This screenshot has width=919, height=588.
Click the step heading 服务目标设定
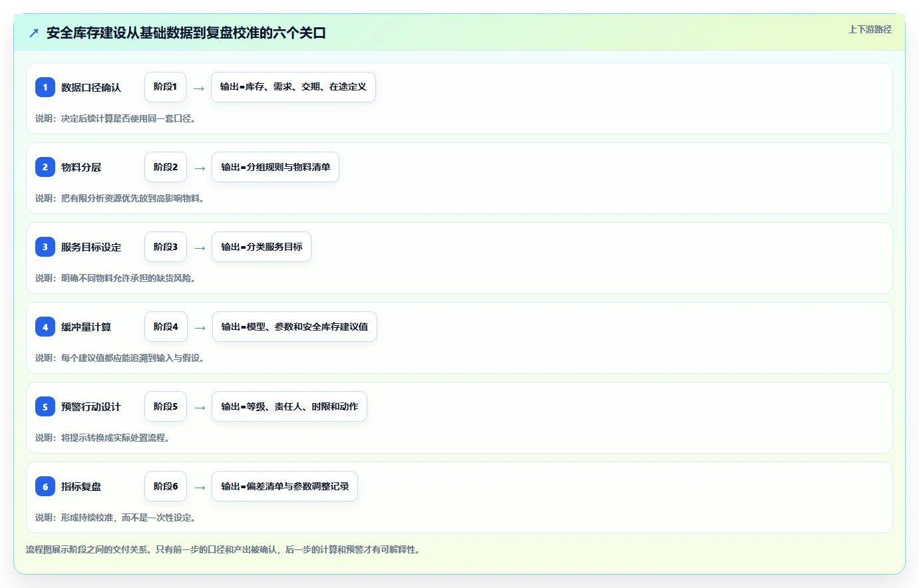pos(91,247)
